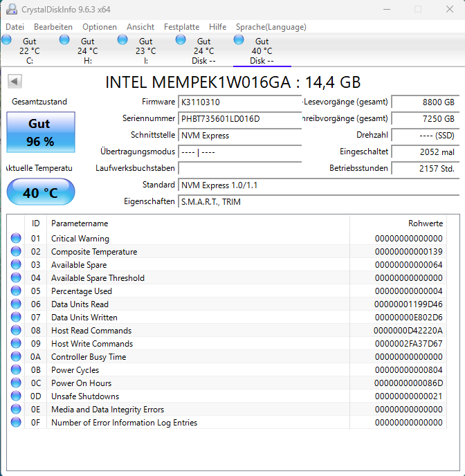Click status orb for Available Spare row
This screenshot has width=465, height=476.
(x=16, y=264)
